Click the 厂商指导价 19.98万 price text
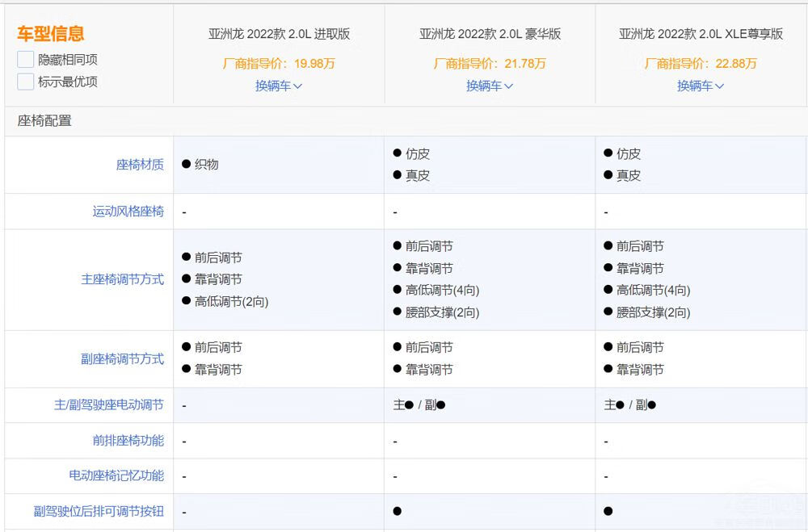This screenshot has width=808, height=532. (x=278, y=61)
